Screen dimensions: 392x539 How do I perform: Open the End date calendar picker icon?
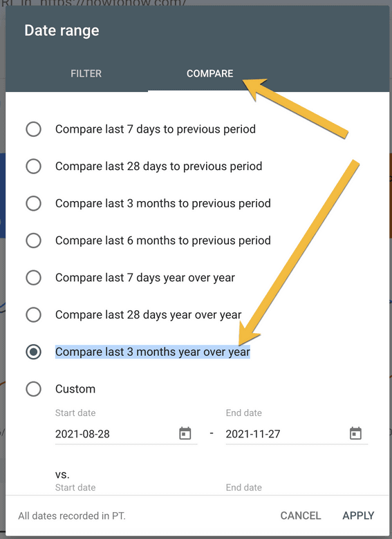(355, 433)
